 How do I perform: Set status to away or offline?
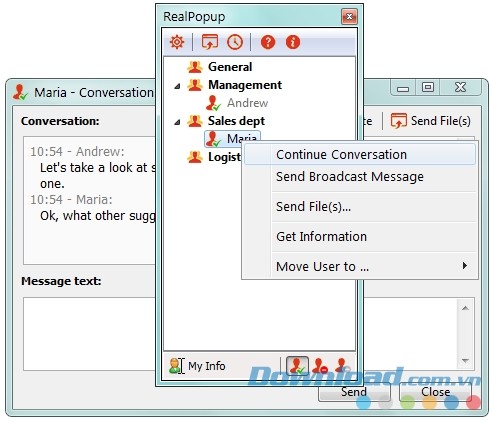click(x=342, y=366)
